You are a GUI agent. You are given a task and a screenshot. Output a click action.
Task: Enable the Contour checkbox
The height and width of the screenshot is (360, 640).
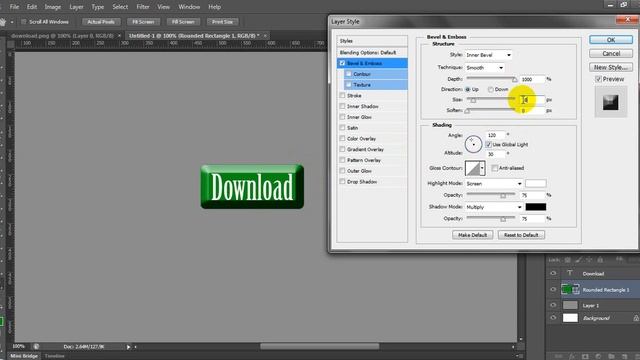point(349,74)
